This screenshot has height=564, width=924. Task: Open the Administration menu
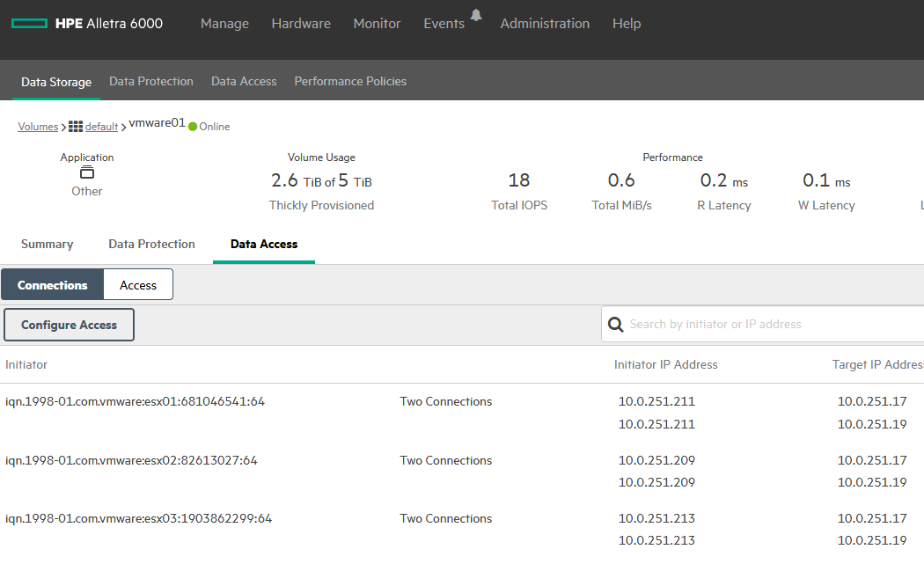click(x=545, y=24)
